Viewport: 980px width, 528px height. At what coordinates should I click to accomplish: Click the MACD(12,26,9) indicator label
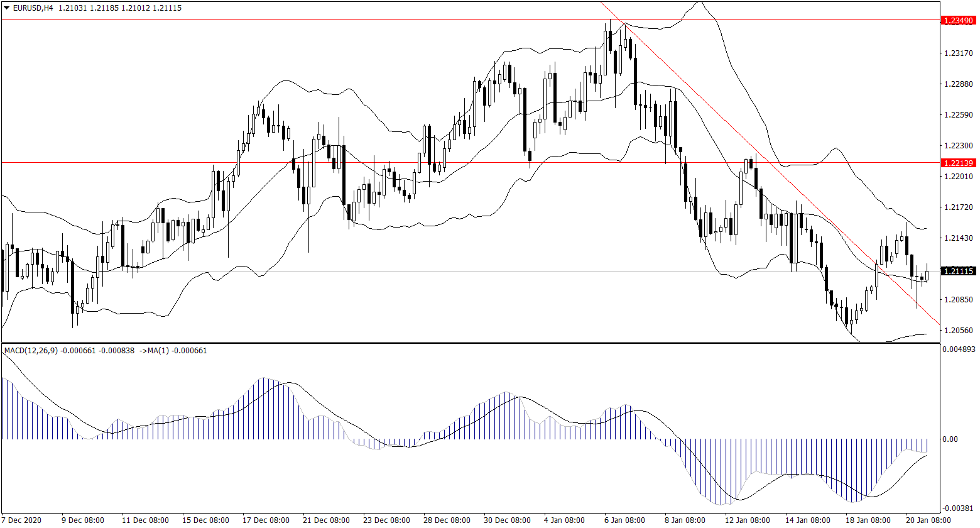pyautogui.click(x=30, y=350)
